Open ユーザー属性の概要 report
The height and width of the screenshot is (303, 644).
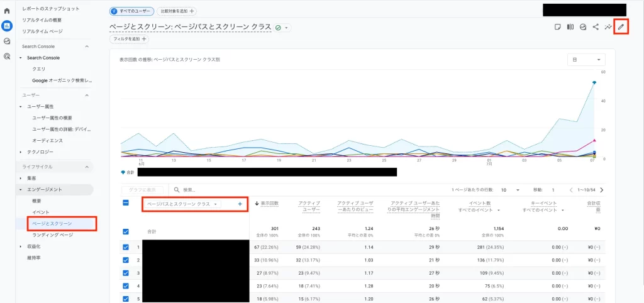pyautogui.click(x=52, y=118)
